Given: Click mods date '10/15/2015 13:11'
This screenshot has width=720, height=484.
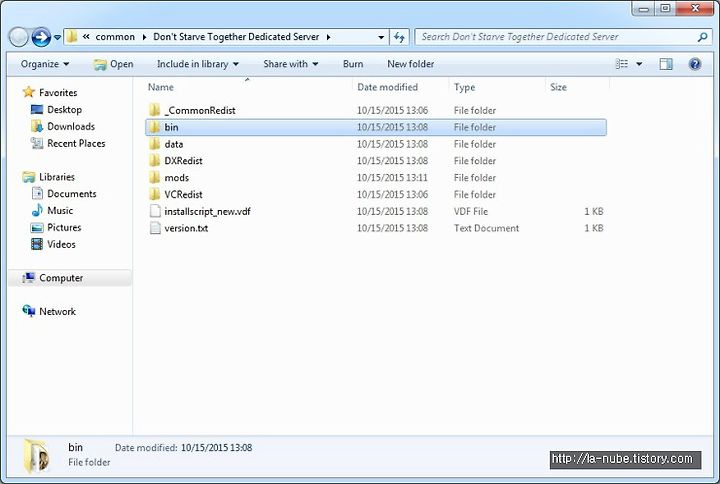Looking at the screenshot, I should [x=392, y=178].
